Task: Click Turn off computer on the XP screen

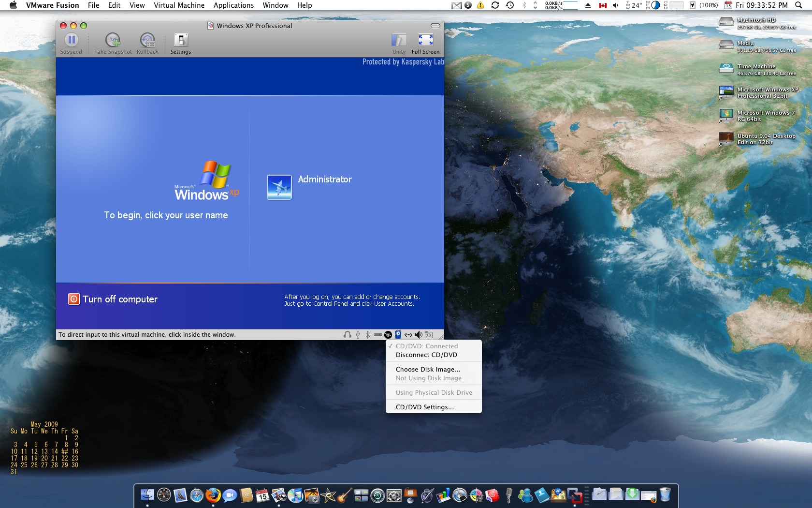Action: pos(113,299)
